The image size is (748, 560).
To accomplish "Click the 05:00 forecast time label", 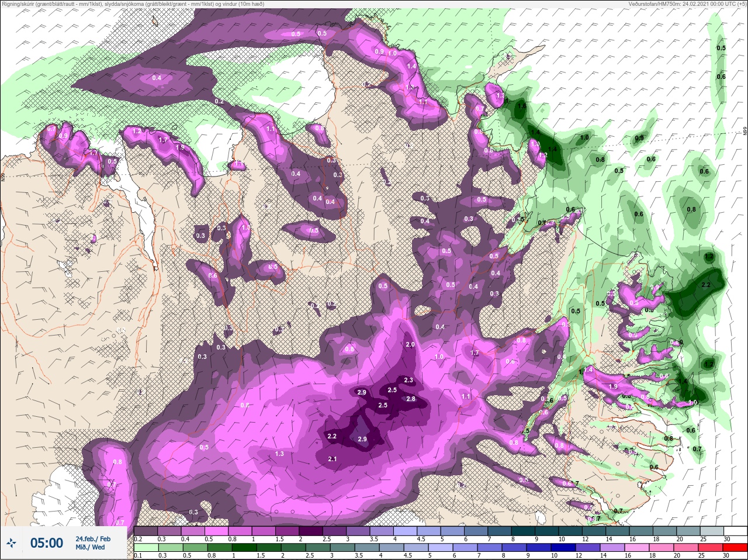I will (47, 543).
